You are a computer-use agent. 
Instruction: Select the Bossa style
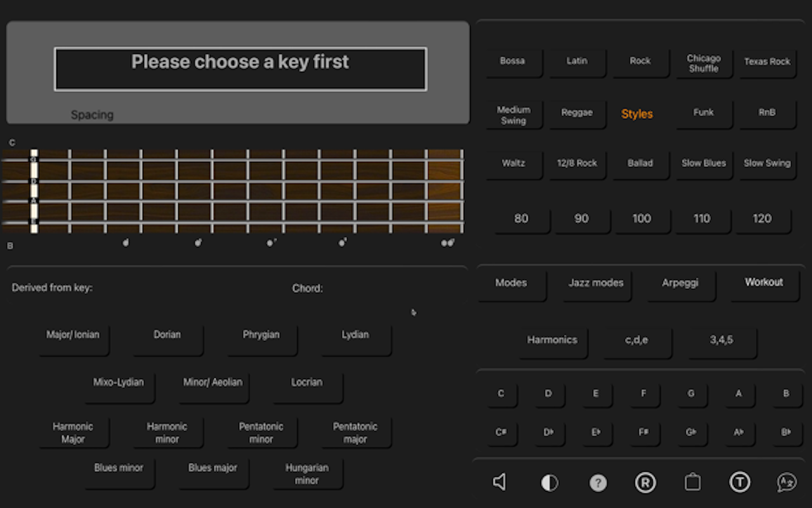[513, 62]
